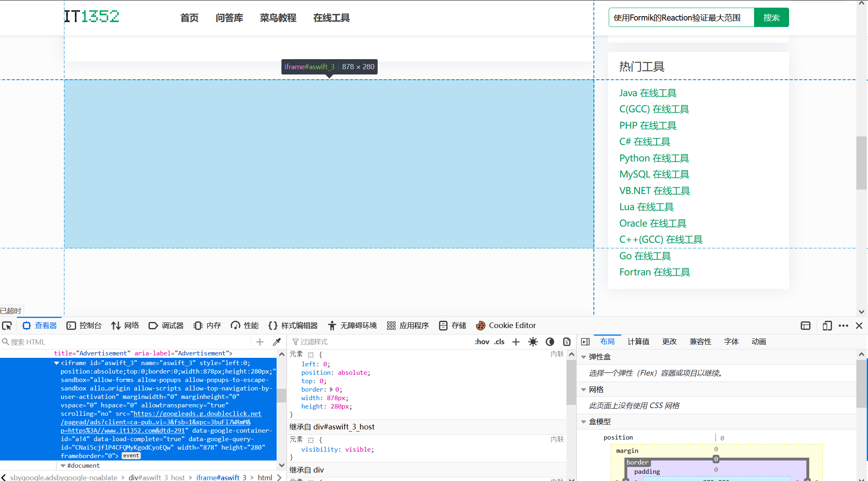The width and height of the screenshot is (868, 481).
Task: Toggle print media simulation icon
Action: [x=566, y=342]
